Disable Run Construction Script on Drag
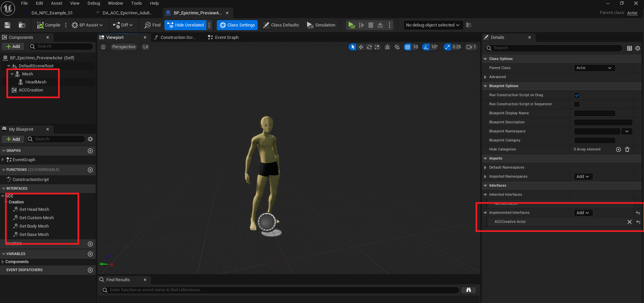The image size is (644, 303). pos(577,95)
